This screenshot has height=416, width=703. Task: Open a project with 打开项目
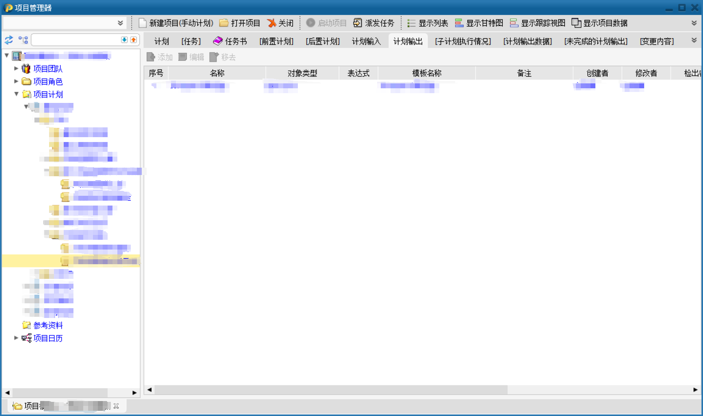tap(240, 23)
